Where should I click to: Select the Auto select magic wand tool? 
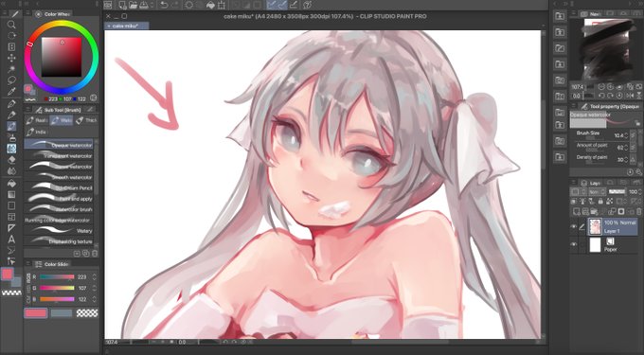[x=11, y=69]
